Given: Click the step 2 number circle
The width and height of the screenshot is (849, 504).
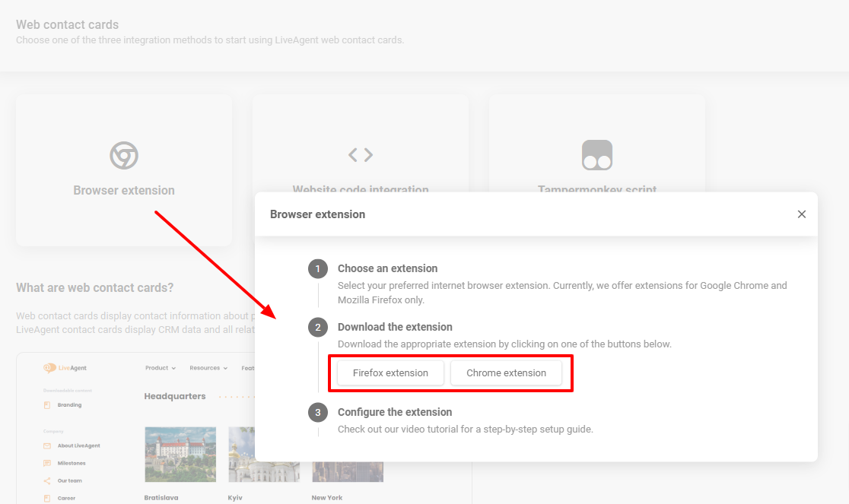Looking at the screenshot, I should pos(318,328).
